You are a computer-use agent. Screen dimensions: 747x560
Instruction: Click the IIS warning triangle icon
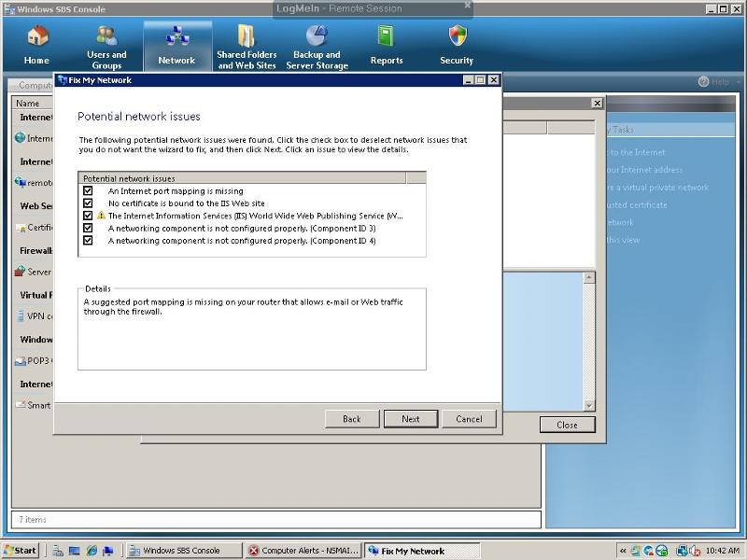tap(101, 216)
